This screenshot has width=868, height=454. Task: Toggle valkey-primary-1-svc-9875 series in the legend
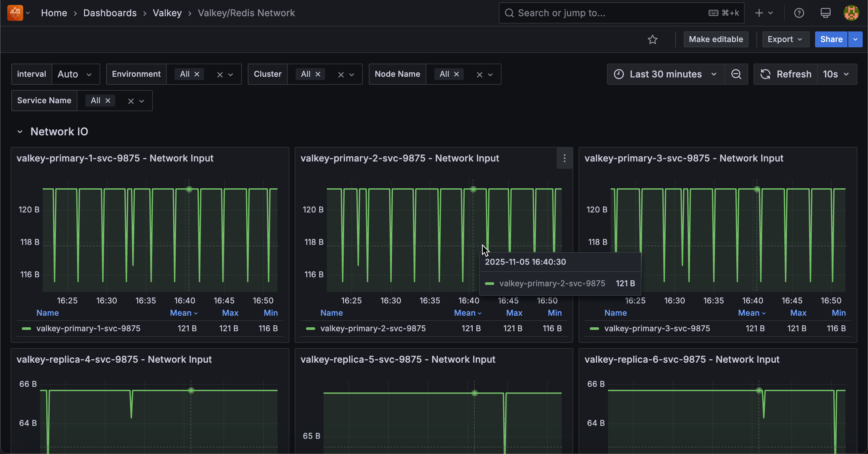(x=88, y=328)
